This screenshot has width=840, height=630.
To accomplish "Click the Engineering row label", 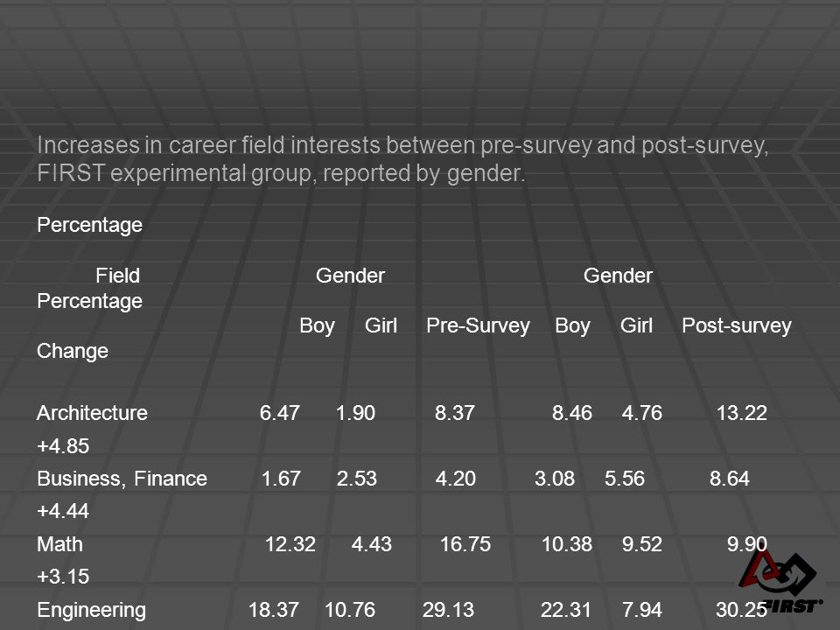I will tap(92, 610).
